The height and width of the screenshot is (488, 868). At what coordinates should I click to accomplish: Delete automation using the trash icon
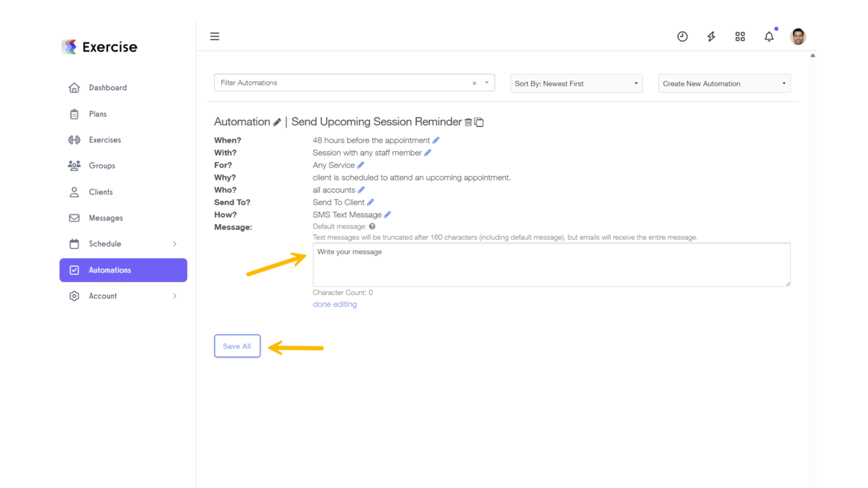468,122
